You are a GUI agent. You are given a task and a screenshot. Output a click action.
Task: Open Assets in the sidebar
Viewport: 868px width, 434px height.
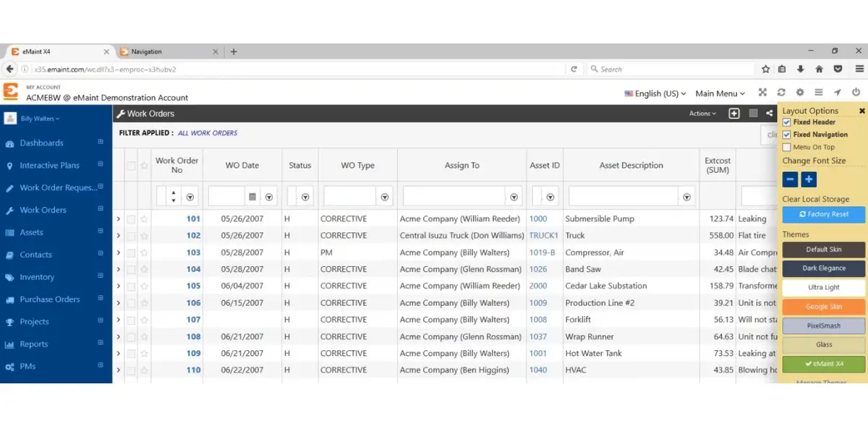(31, 232)
